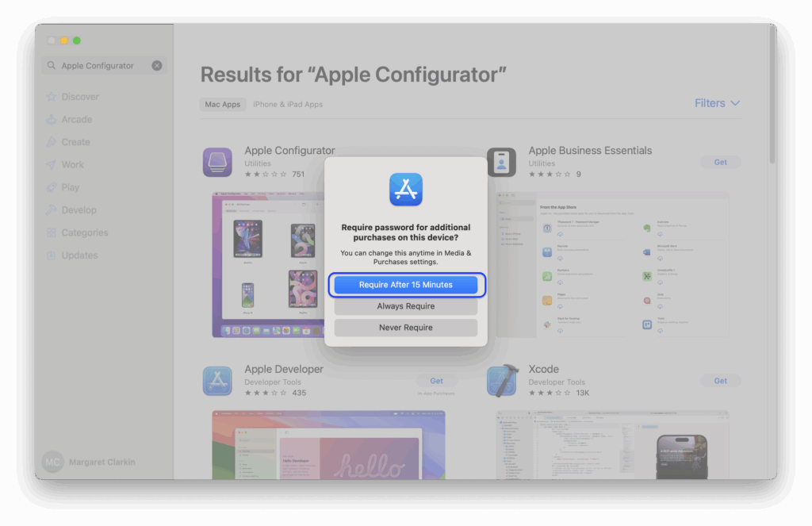Viewport: 812px width, 526px height.
Task: Click the Create paintbrush icon
Action: coord(52,142)
